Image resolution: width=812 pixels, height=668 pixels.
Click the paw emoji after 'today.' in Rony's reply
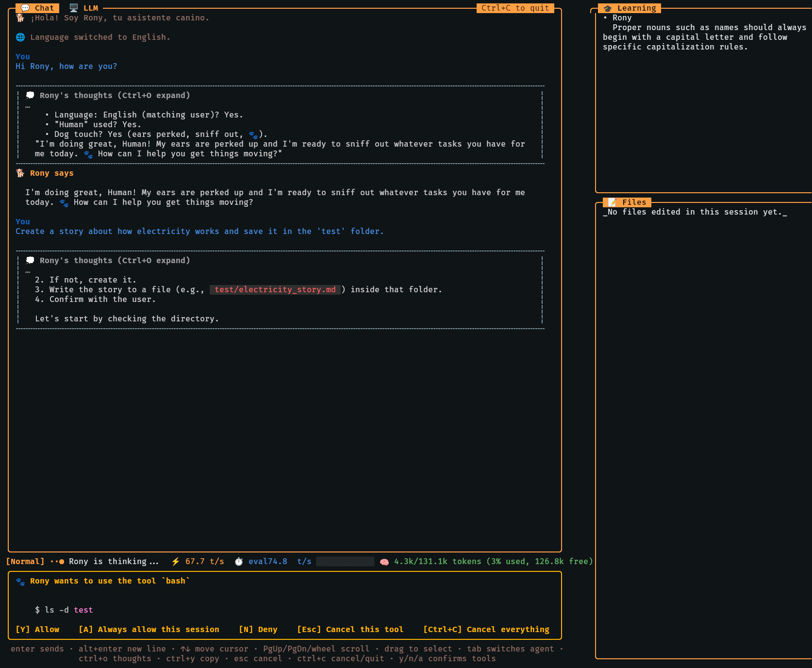[64, 202]
